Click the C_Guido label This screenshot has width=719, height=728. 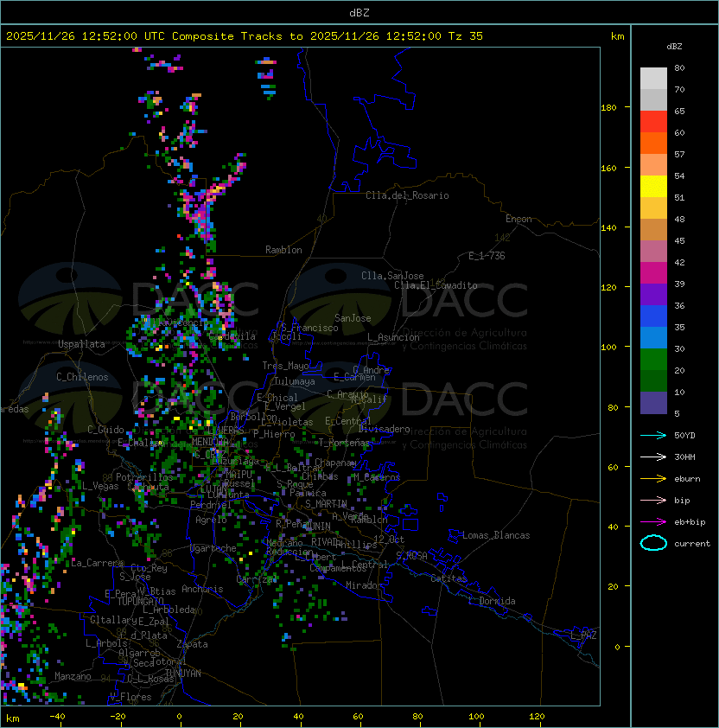(105, 430)
